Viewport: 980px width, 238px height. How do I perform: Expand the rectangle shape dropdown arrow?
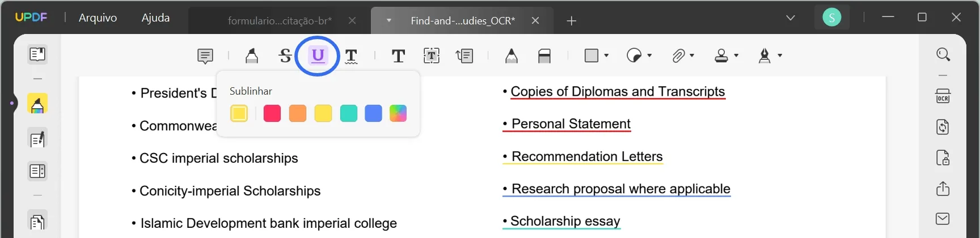click(606, 56)
